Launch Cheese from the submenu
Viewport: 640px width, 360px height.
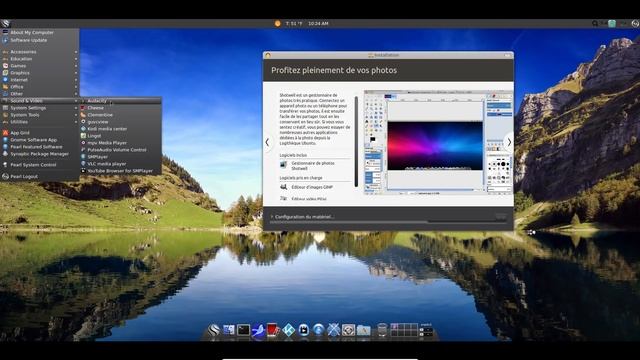[120, 108]
